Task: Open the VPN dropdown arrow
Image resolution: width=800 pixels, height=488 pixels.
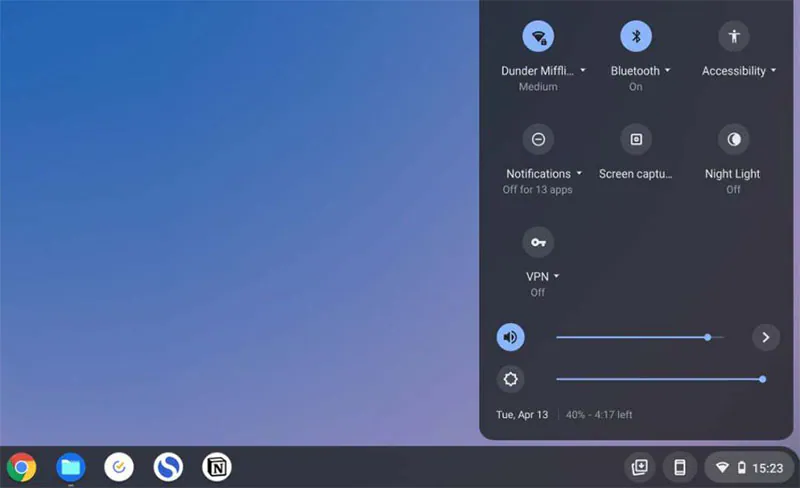Action: tap(556, 276)
